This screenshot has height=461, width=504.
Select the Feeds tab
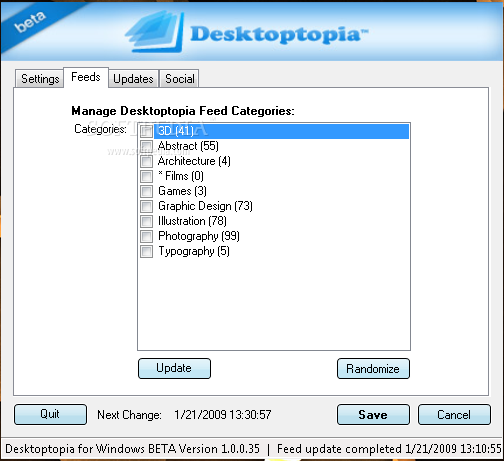pos(86,77)
